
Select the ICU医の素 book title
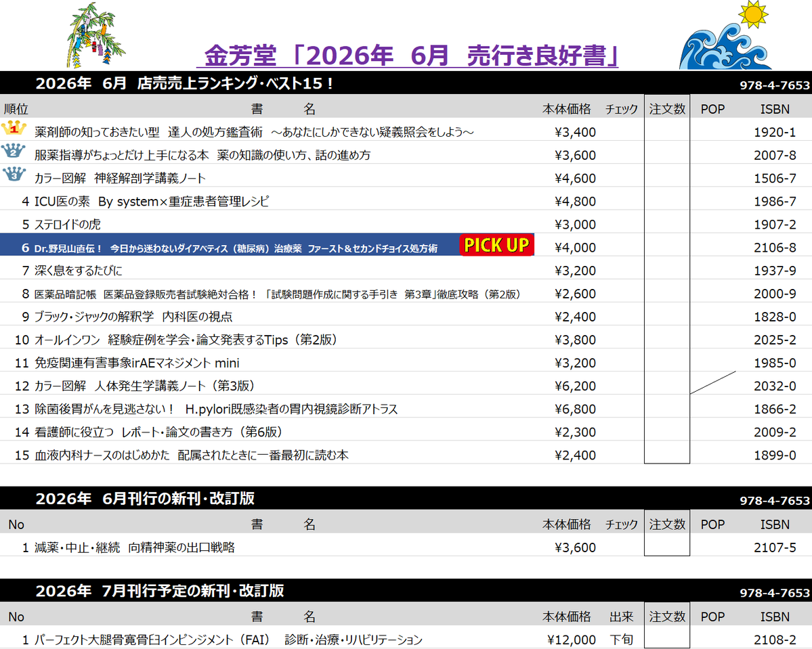(x=152, y=201)
